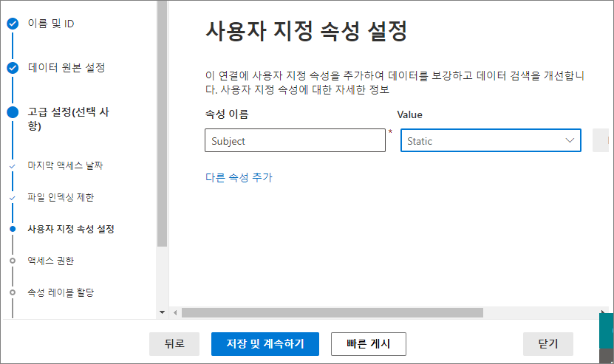Click the 파일 인덱싱 제한 small checkmark

(x=13, y=198)
